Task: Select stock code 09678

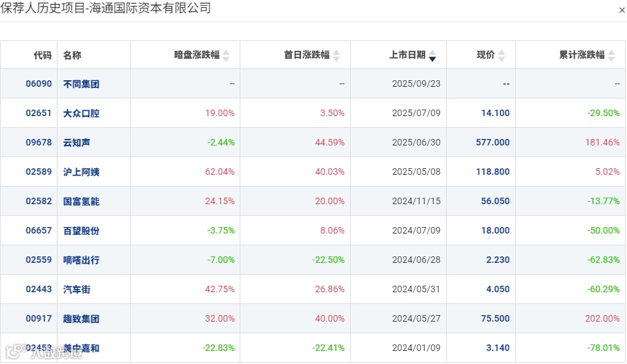Action: 39,142
